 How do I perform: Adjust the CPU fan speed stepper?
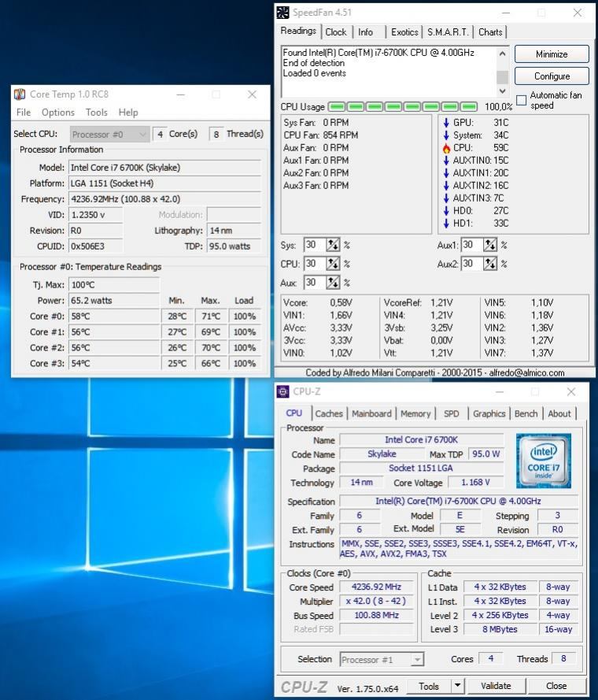tap(333, 264)
